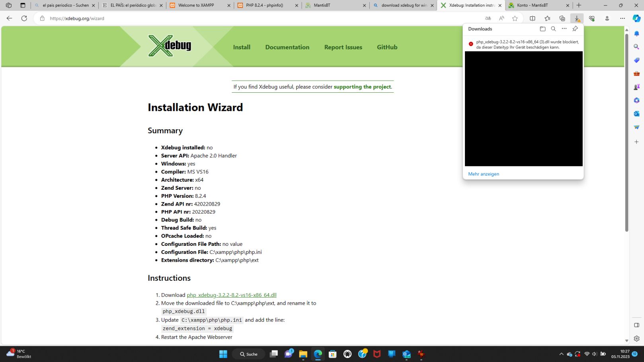Switch to the download xdebug search tab
Viewport: 644px width, 362px height.
click(x=403, y=5)
